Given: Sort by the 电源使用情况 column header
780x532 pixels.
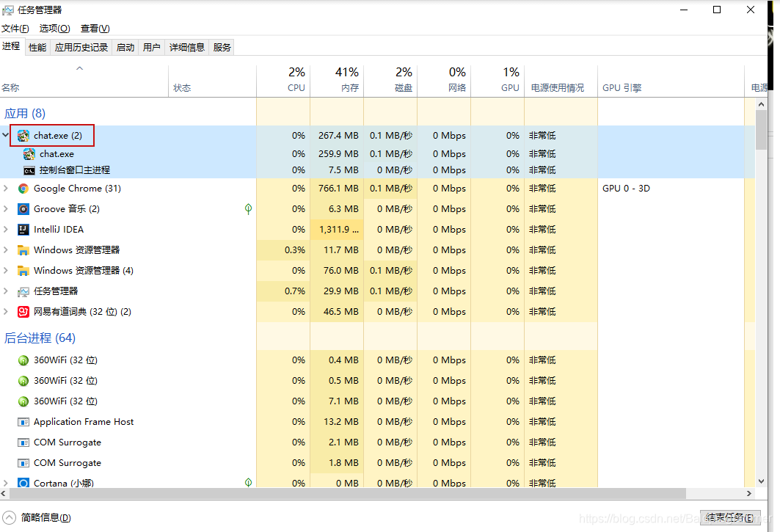Looking at the screenshot, I should pyautogui.click(x=561, y=81).
